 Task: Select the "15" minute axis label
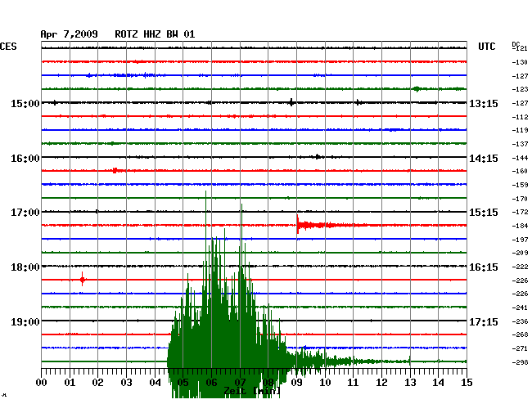(x=467, y=383)
